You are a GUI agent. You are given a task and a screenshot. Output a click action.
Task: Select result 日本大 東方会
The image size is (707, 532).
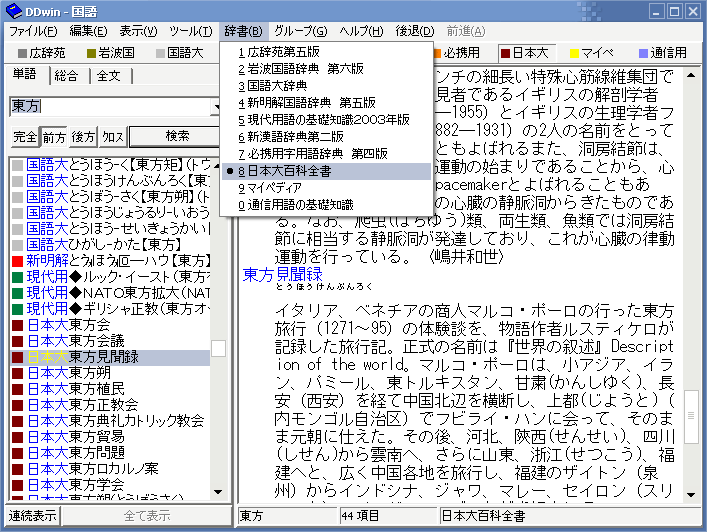pos(110,325)
